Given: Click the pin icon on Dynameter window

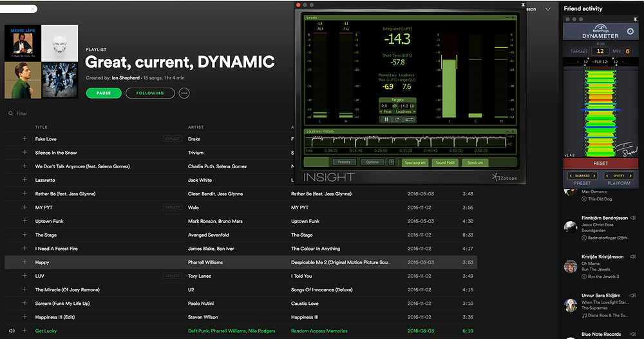Looking at the screenshot, I should click(635, 19).
